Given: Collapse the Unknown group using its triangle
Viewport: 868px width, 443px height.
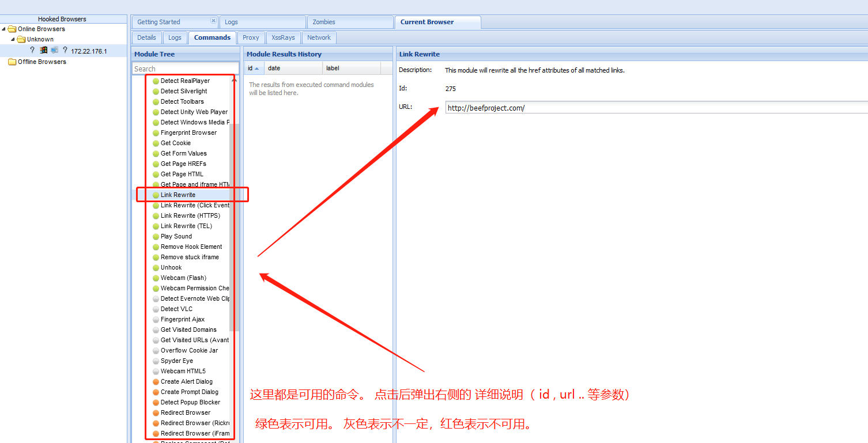Looking at the screenshot, I should tap(13, 40).
